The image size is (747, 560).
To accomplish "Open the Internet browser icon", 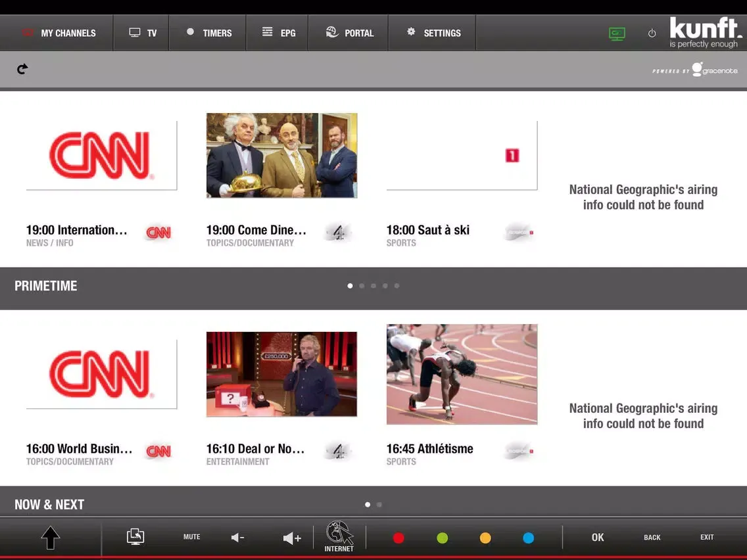I will [x=339, y=536].
